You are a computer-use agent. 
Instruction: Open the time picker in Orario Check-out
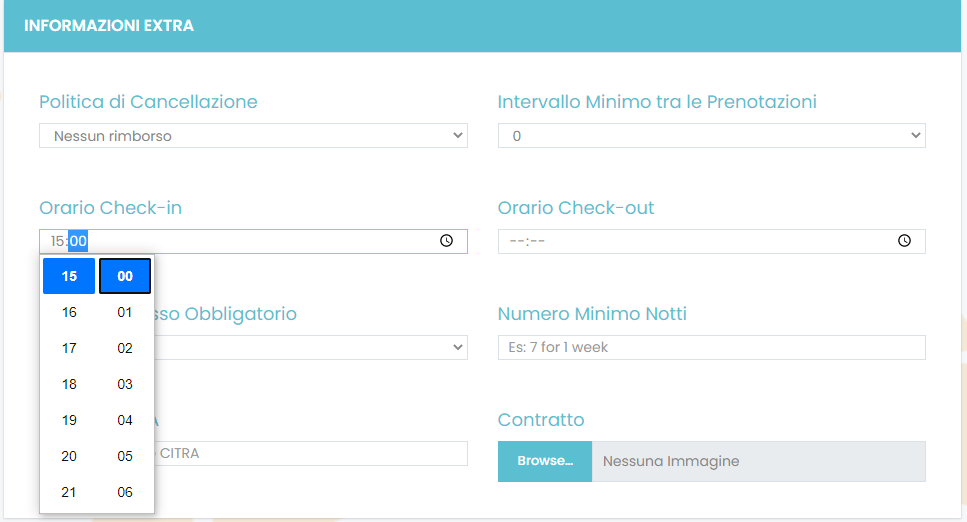point(904,241)
